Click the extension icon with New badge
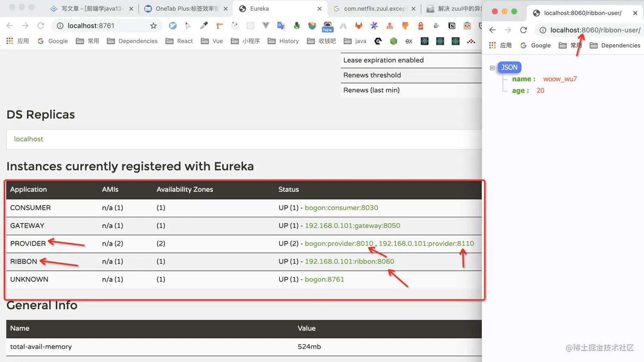This screenshot has height=362, width=644. coord(328,26)
